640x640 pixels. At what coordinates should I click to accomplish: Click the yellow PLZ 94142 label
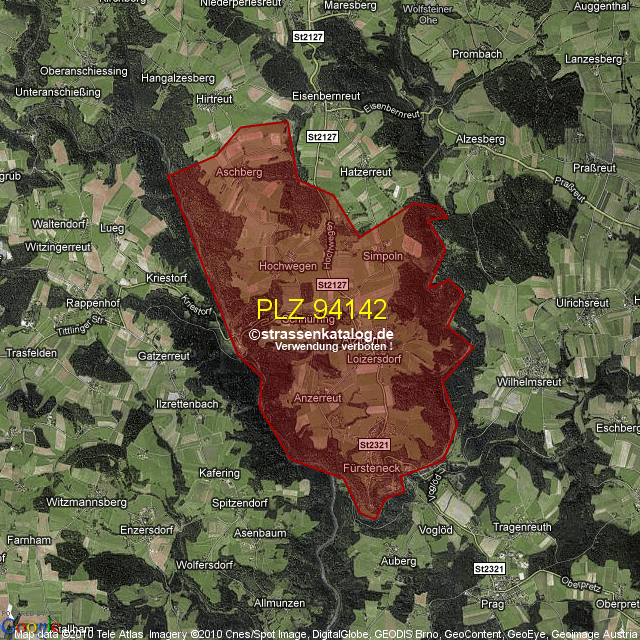321,309
